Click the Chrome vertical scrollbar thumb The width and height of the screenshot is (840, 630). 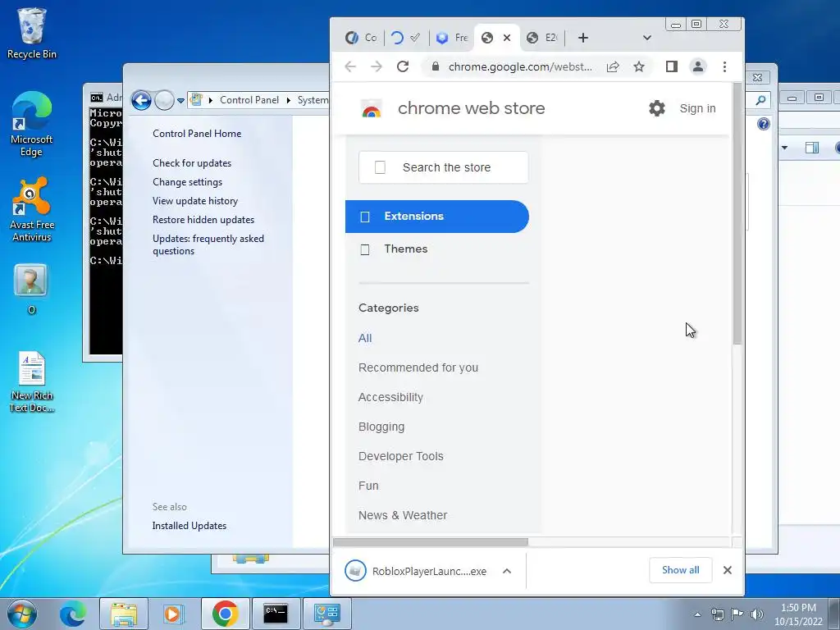point(737,213)
